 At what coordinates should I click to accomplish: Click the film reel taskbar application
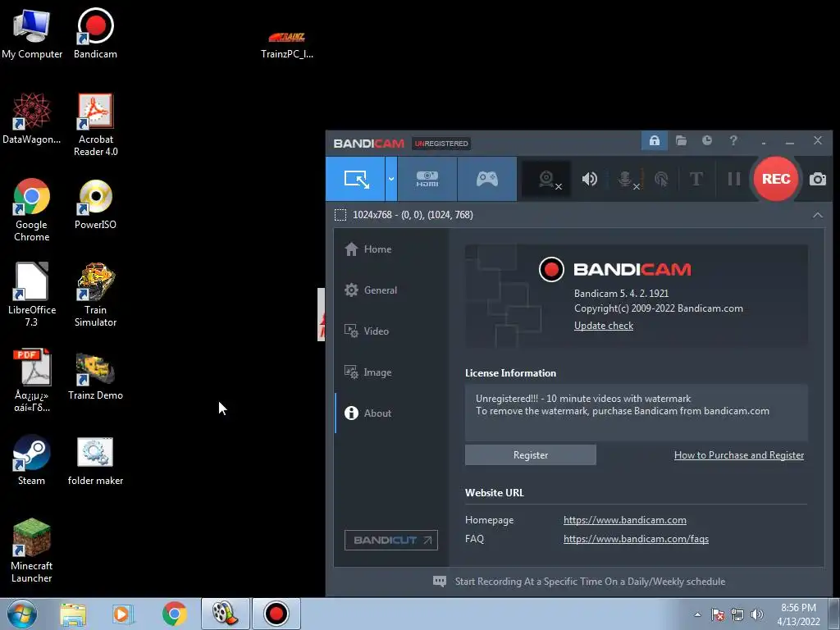(225, 614)
